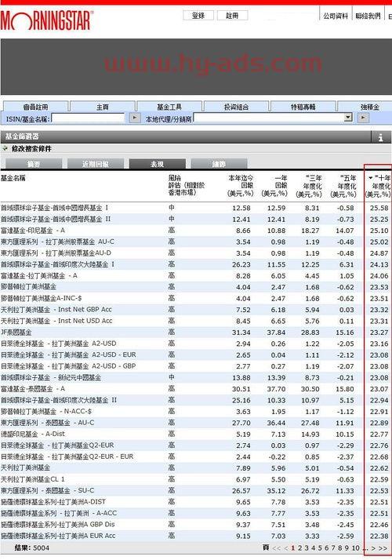
Task: Open fund 天利拉丁美洲基金CL 1
Action: pos(33,479)
